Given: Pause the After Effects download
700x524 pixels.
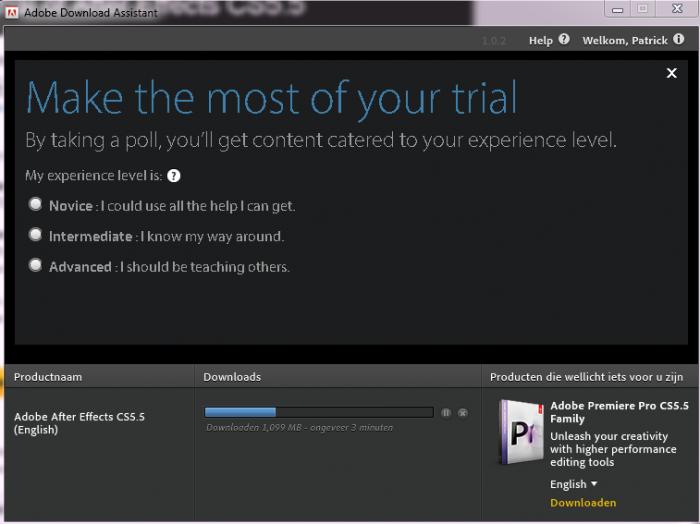Looking at the screenshot, I should pos(446,412).
